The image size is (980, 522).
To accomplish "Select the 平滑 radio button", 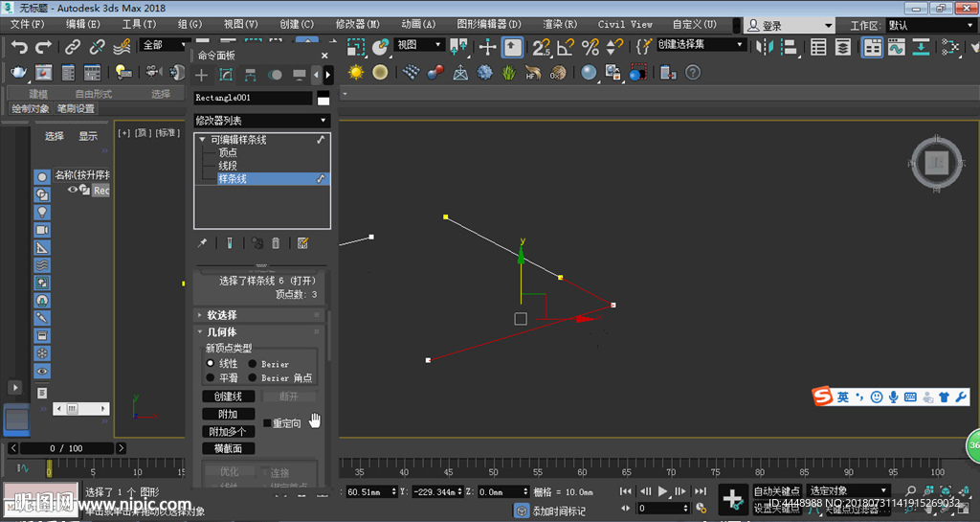I will tap(211, 377).
